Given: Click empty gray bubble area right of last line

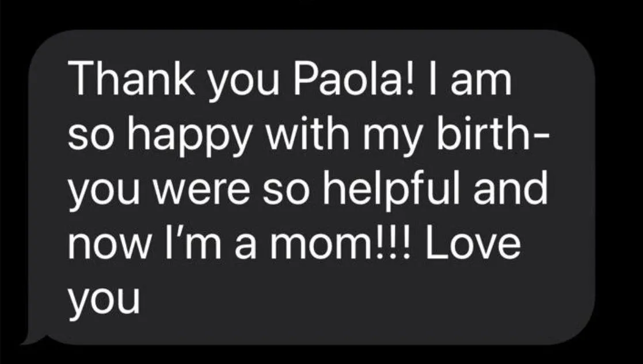Looking at the screenshot, I should (x=361, y=303).
